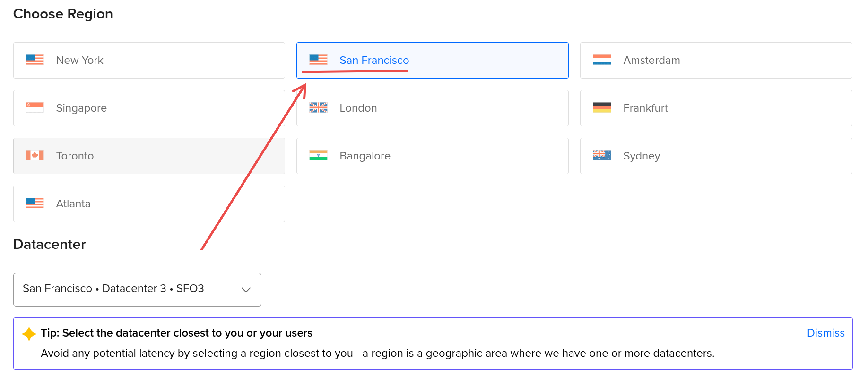
Task: Click the Union Jack beside London
Action: 318,108
